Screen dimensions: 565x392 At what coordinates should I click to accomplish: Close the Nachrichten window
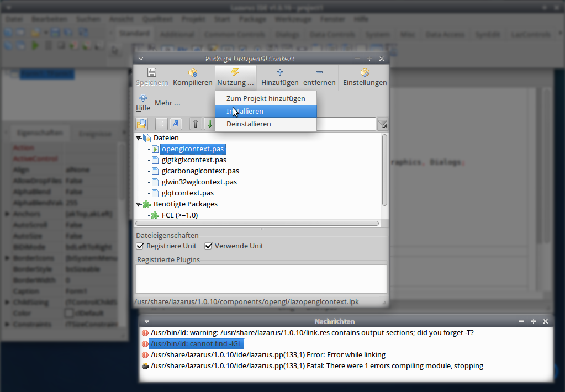(546, 321)
